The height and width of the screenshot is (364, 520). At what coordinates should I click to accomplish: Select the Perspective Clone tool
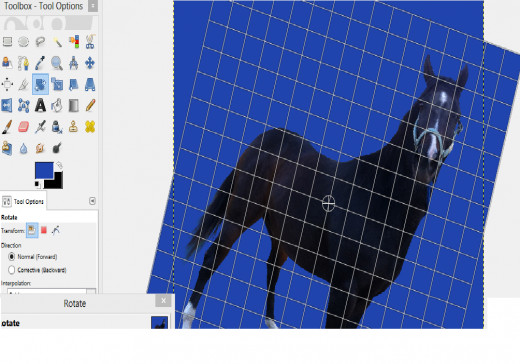(7, 148)
